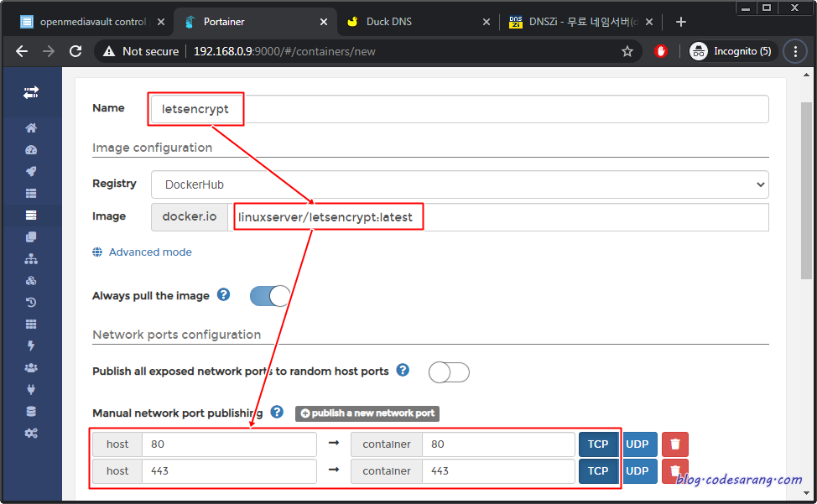Open a new browser tab

click(680, 22)
